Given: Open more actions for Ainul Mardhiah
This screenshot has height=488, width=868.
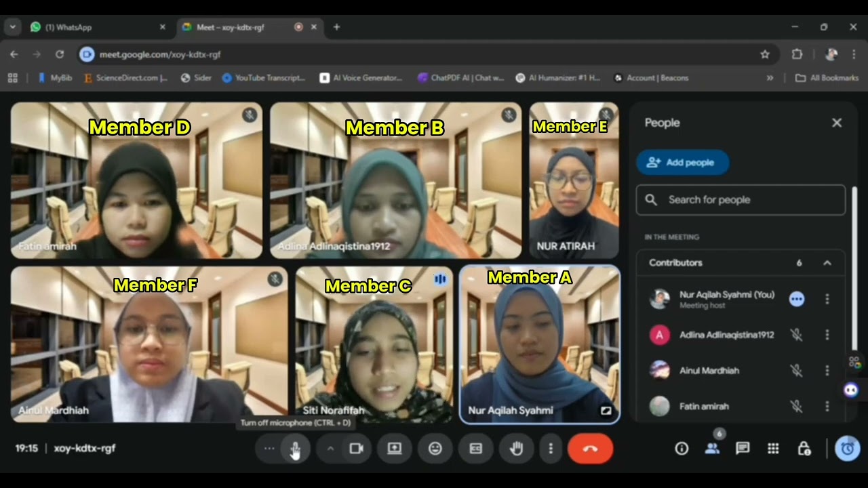Looking at the screenshot, I should point(827,371).
